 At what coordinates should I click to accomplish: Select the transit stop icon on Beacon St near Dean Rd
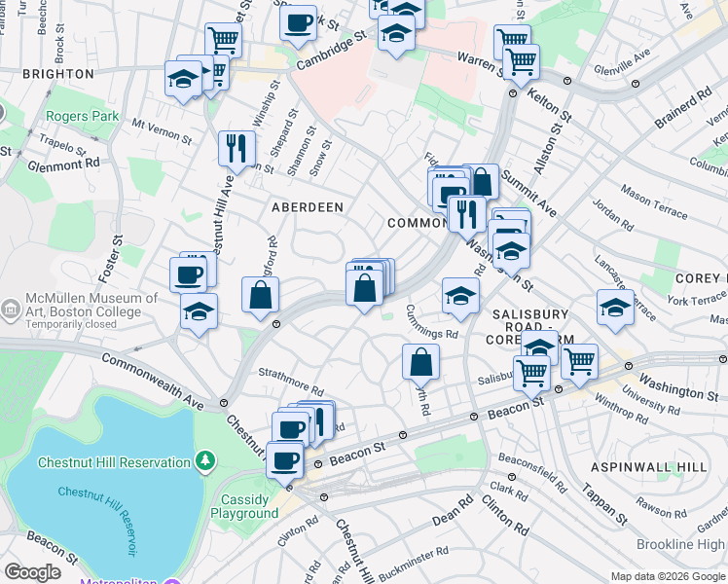pyautogui.click(x=474, y=417)
